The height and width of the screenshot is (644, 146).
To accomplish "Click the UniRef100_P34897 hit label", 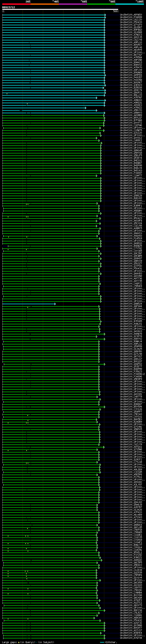I will (x=131, y=173).
